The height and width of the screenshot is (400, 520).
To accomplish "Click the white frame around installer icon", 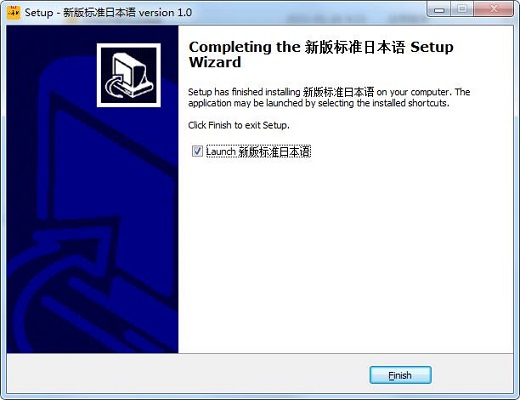I will tap(129, 75).
